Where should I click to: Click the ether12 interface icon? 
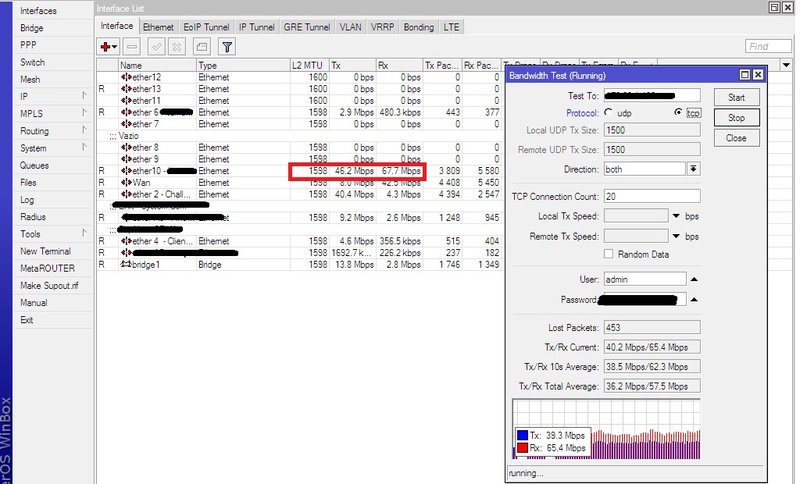[x=126, y=77]
